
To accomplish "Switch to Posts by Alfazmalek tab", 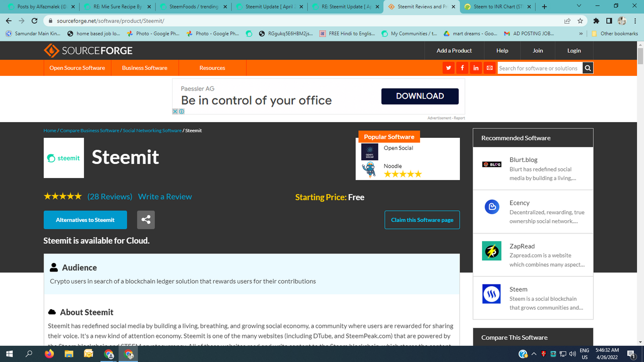I will click(39, 7).
